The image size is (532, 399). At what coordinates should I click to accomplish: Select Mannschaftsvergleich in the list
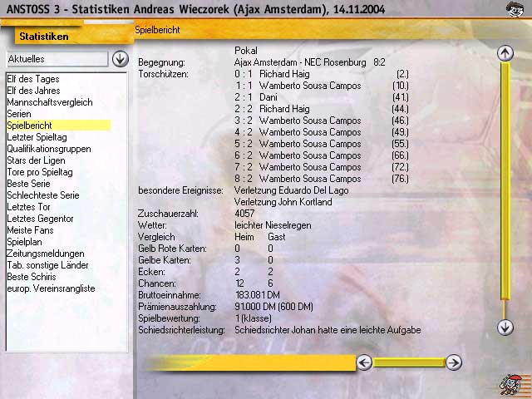coord(50,102)
